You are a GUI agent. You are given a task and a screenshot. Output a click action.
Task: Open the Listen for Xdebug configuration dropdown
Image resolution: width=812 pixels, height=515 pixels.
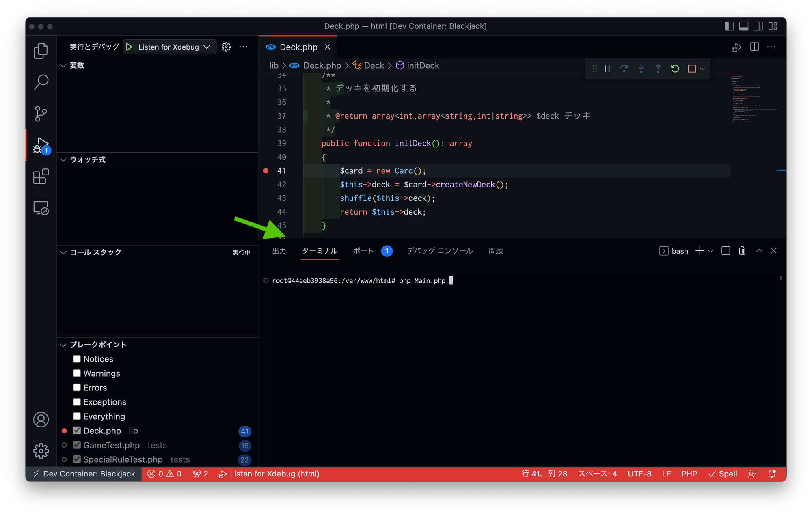(207, 47)
